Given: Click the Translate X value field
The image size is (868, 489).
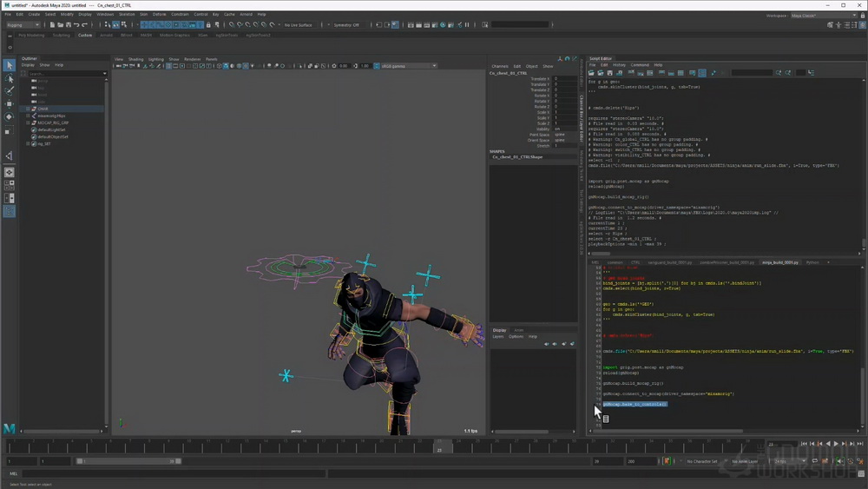Looking at the screenshot, I should coord(565,79).
